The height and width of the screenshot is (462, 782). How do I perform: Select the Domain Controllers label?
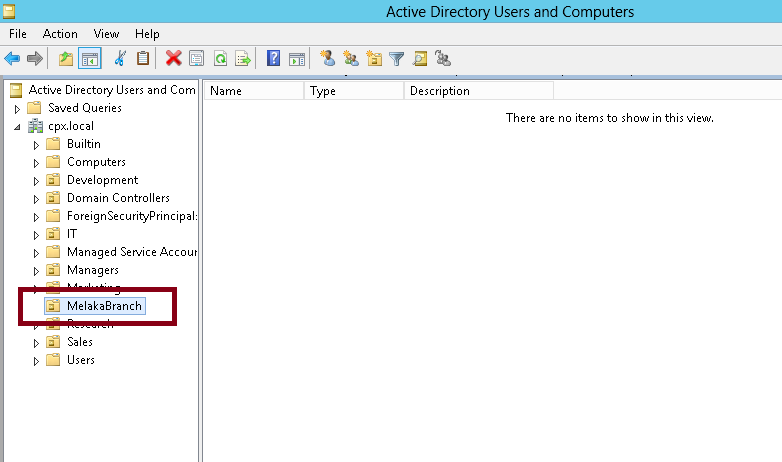[118, 198]
